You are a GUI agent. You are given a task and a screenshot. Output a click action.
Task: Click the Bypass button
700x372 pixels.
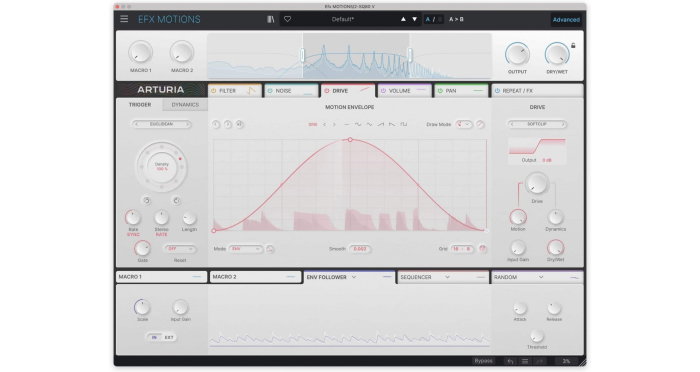click(483, 361)
